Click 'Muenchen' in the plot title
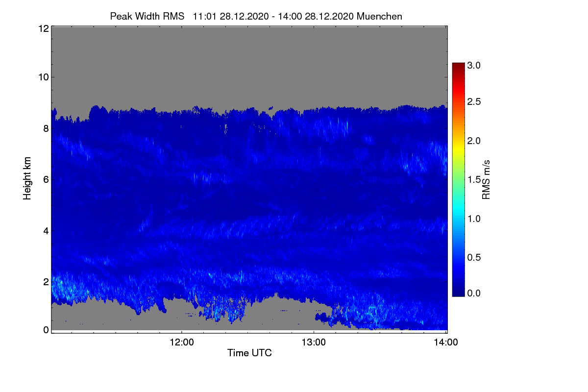 pyautogui.click(x=379, y=16)
